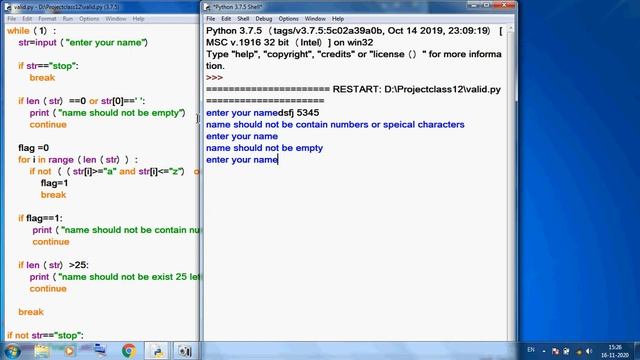Open Options menu in valid.py editor
Viewport: 640px width, 360px height.
[89, 19]
